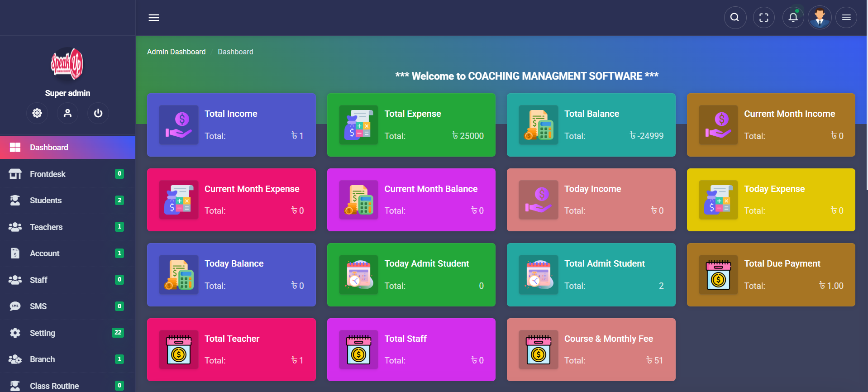
Task: Click the settings gear under Super admin
Action: pyautogui.click(x=37, y=113)
